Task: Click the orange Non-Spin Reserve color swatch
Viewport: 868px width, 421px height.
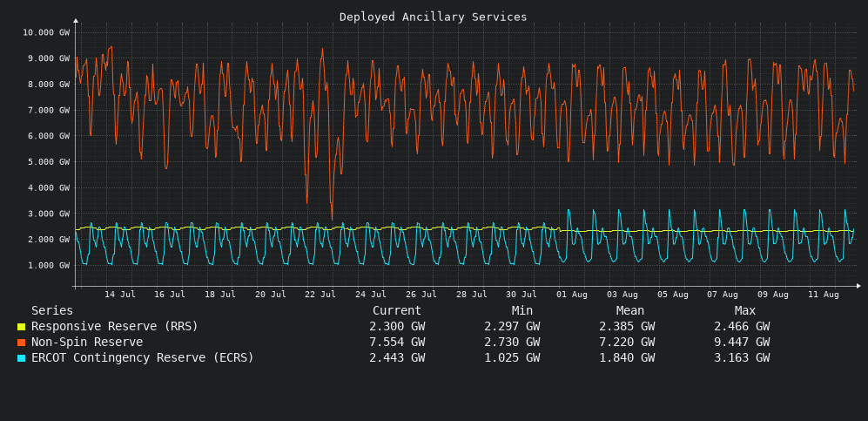Action: pos(22,343)
